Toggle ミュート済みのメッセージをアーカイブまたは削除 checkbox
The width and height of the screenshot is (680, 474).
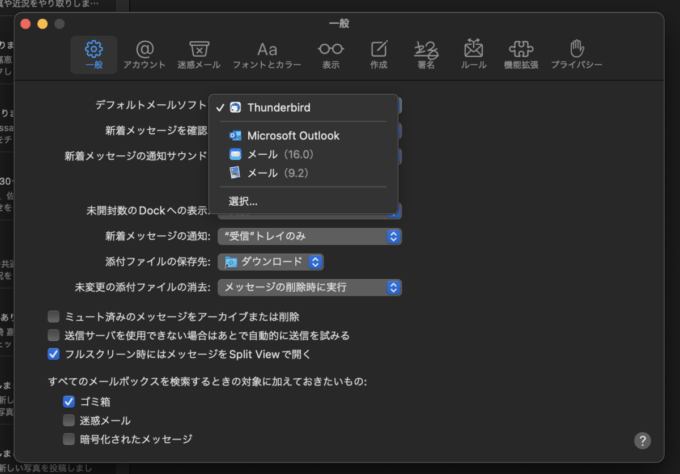click(x=53, y=317)
